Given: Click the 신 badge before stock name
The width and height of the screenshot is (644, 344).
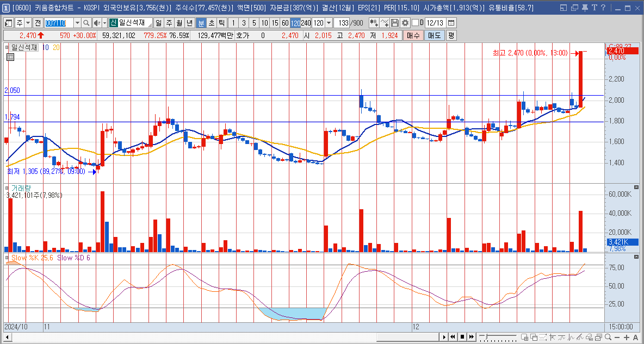Looking at the screenshot, I should point(113,23).
